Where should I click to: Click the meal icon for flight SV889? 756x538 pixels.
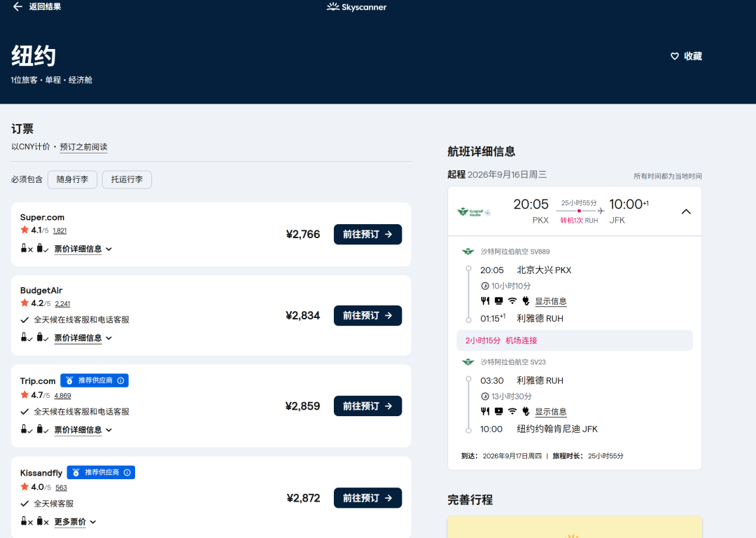[485, 301]
